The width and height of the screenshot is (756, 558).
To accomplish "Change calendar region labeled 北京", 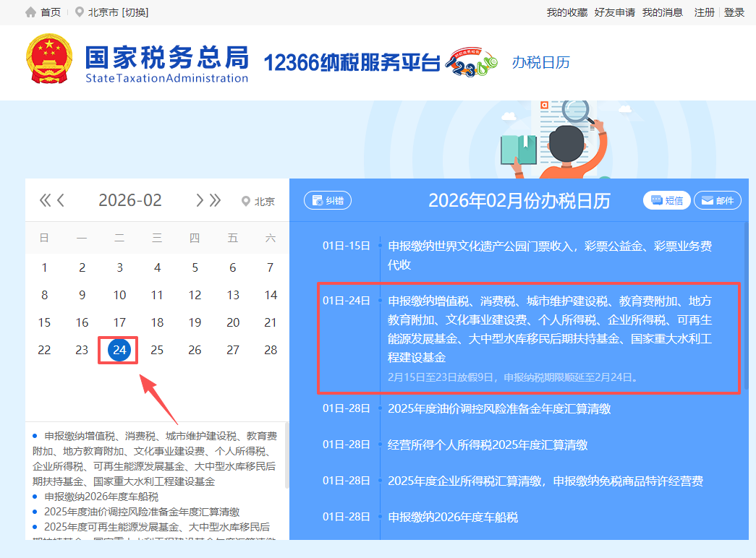I will 258,202.
